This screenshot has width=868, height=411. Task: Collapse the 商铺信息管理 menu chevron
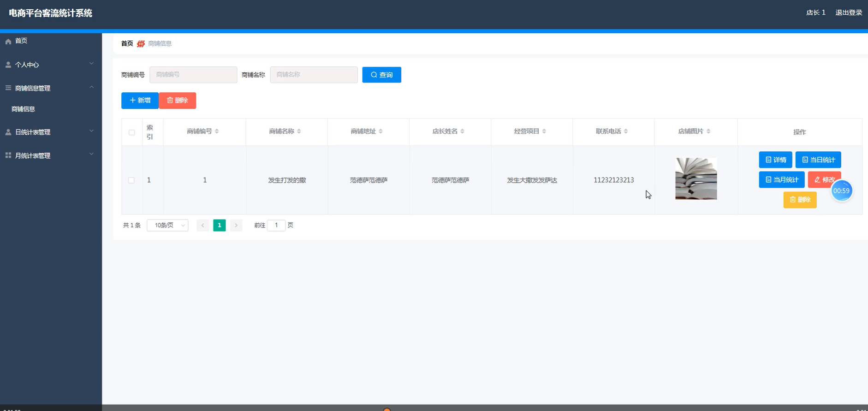click(91, 87)
